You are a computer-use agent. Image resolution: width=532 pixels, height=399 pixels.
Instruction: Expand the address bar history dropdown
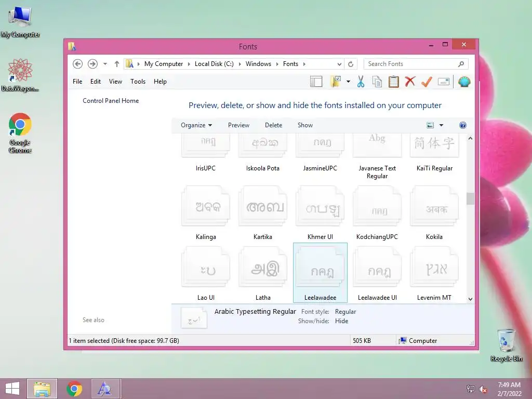(x=339, y=64)
